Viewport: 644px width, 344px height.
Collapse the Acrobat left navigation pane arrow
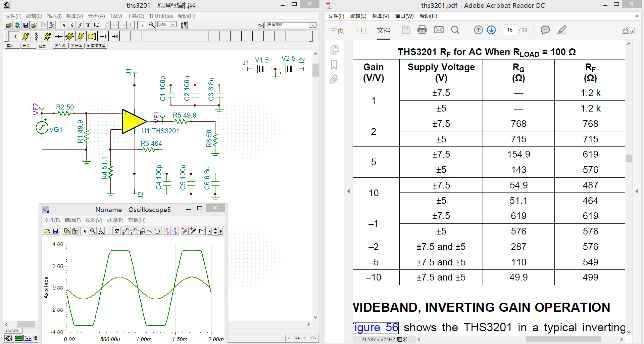click(x=348, y=191)
